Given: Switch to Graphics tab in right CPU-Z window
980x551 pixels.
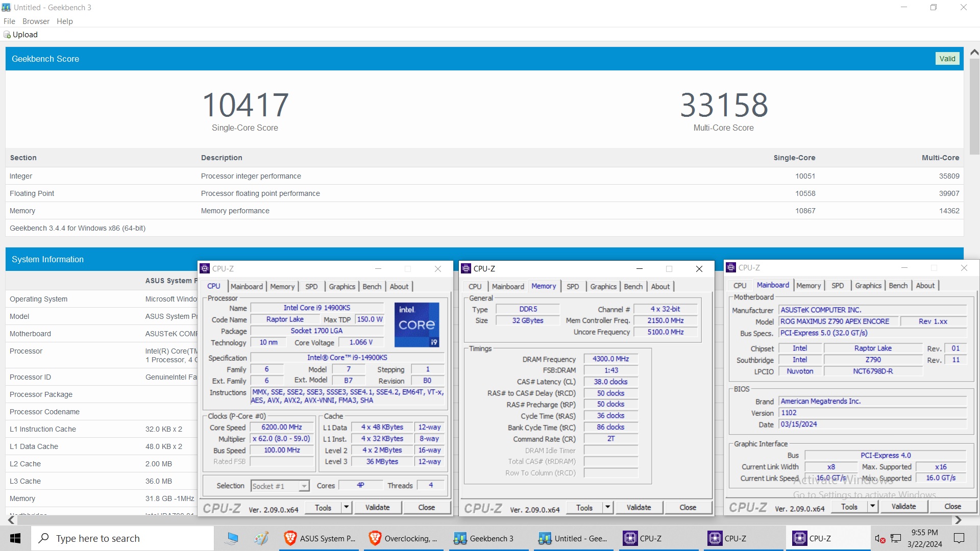Looking at the screenshot, I should pos(868,286).
